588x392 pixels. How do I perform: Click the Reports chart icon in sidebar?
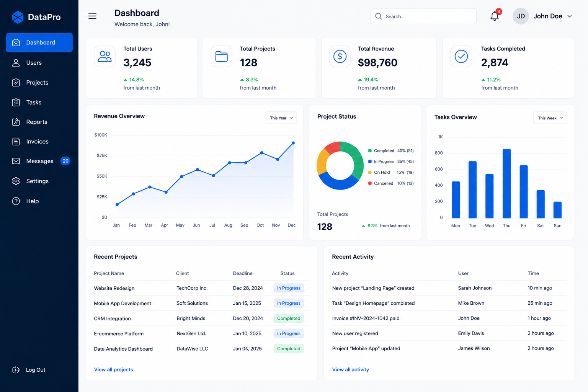16,122
